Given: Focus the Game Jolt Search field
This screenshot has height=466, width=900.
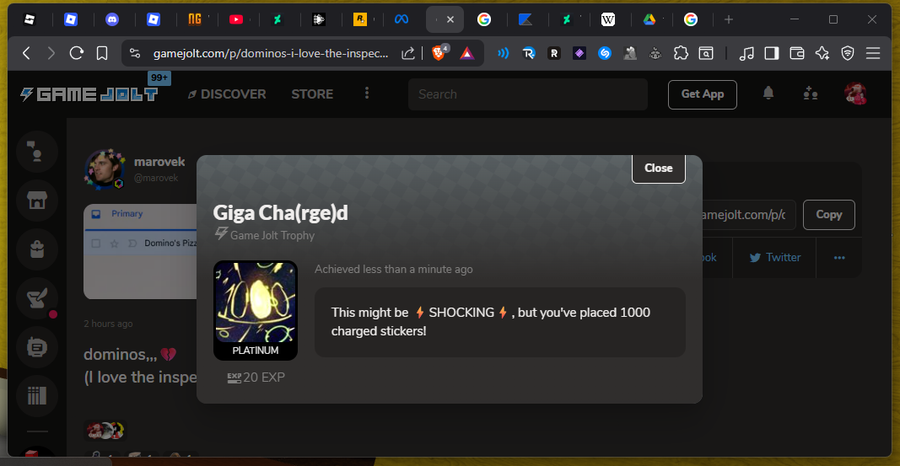Looking at the screenshot, I should (527, 94).
